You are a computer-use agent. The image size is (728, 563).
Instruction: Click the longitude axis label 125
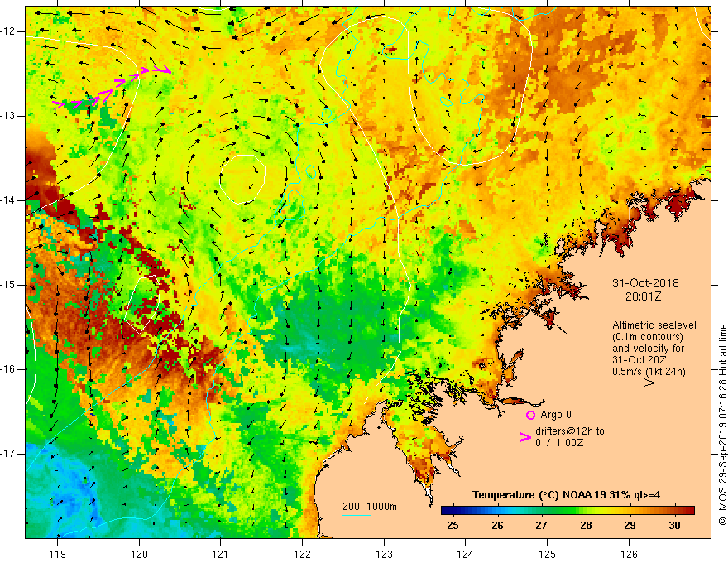(548, 554)
